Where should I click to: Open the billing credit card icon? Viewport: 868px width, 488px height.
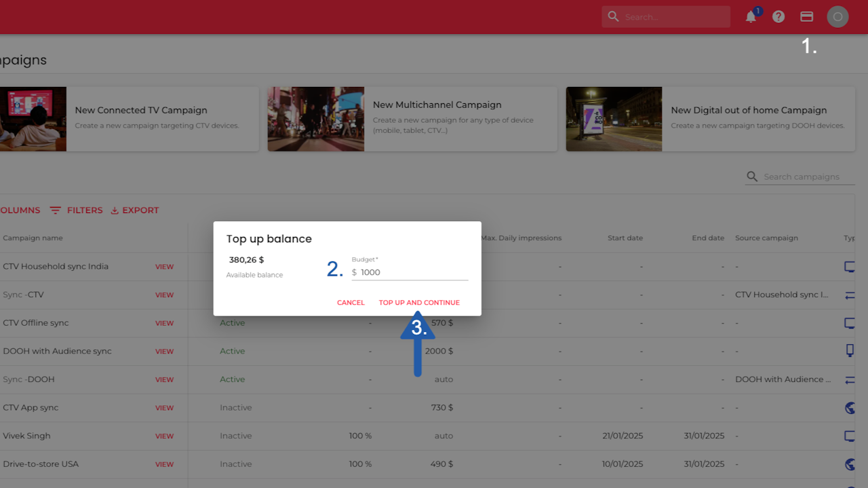tap(806, 17)
